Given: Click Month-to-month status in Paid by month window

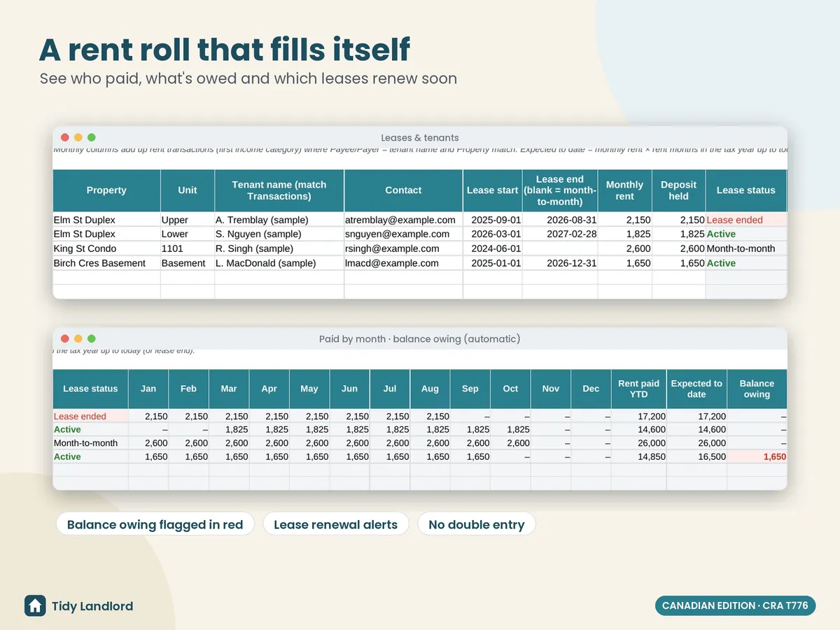Looking at the screenshot, I should [90, 443].
